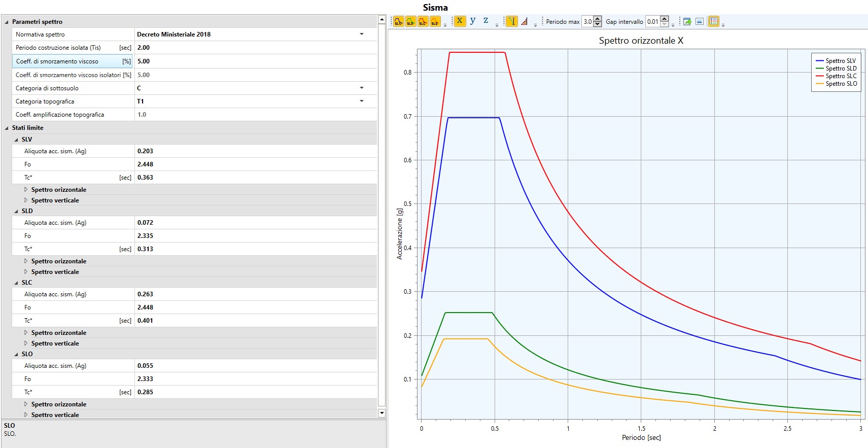Collapse the Parametri spettro group

(x=7, y=22)
